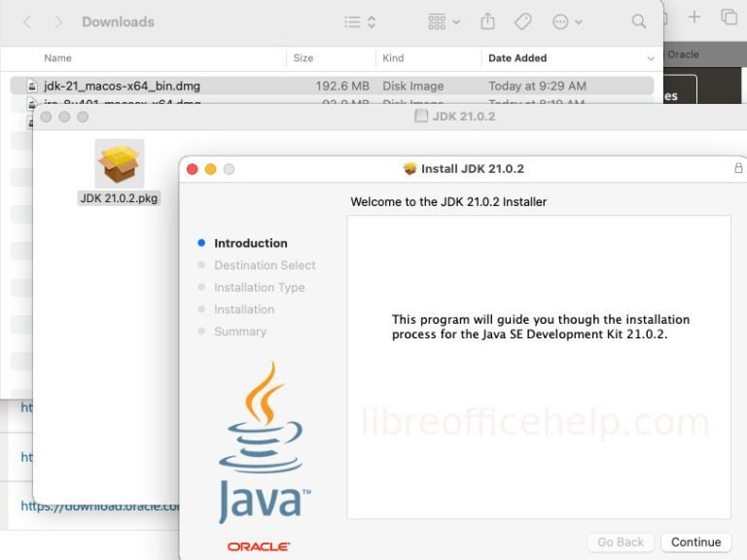Click the Finder Share icon
This screenshot has width=747, height=560.
pos(487,22)
